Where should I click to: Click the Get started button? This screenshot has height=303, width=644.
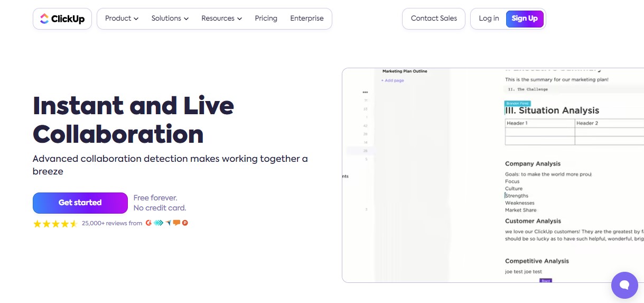[x=80, y=203]
